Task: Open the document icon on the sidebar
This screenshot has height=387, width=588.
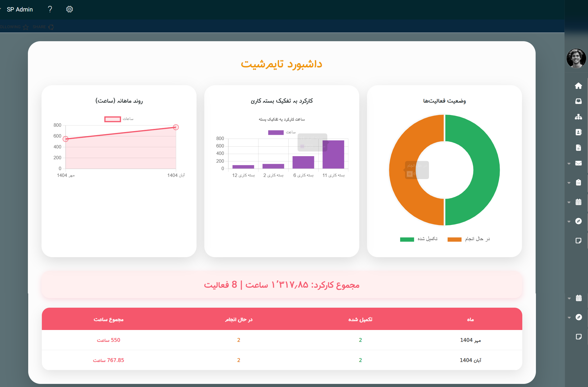Action: (578, 147)
